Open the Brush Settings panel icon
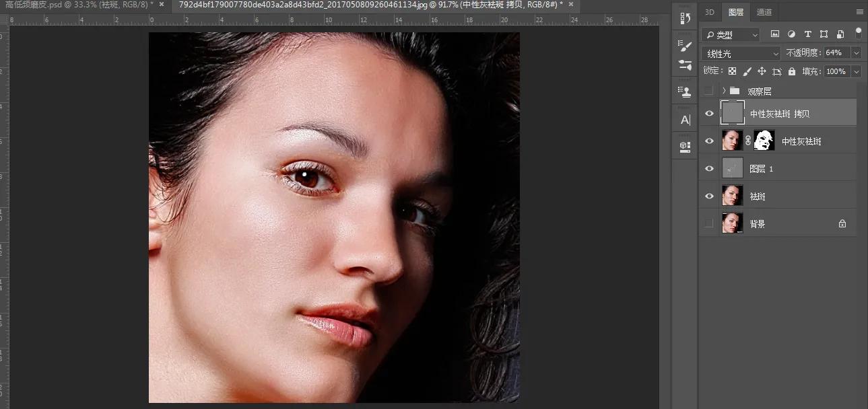868x409 pixels. click(685, 46)
